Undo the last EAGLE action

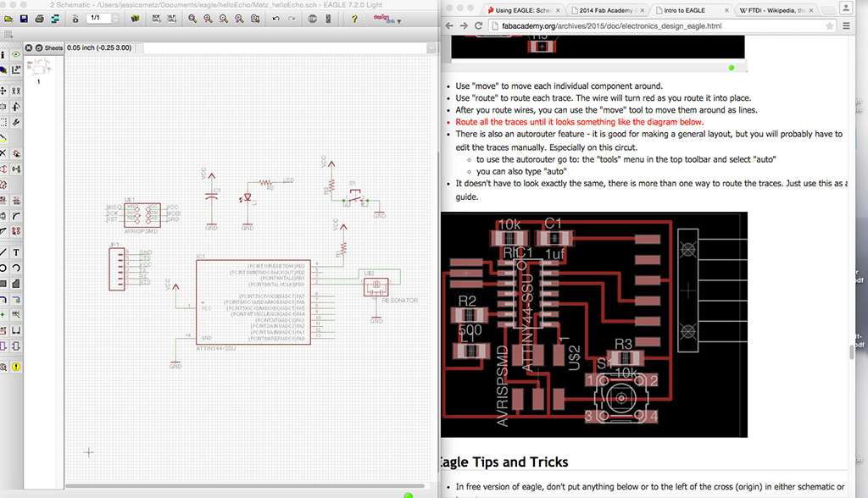point(275,19)
